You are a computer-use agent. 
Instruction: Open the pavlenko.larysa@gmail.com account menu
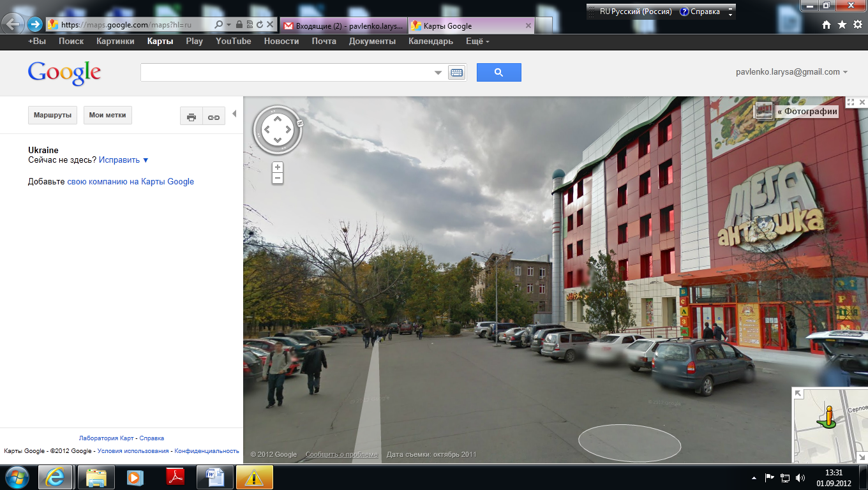pos(791,72)
